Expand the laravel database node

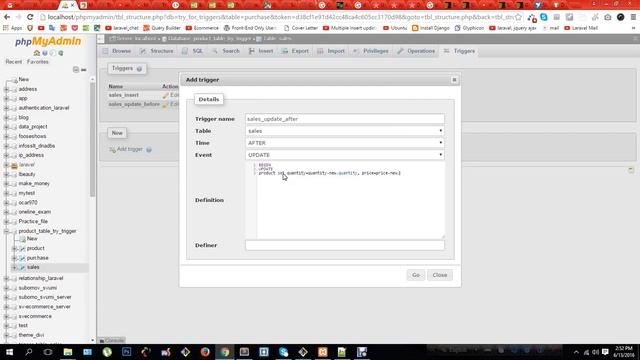tap(6, 165)
